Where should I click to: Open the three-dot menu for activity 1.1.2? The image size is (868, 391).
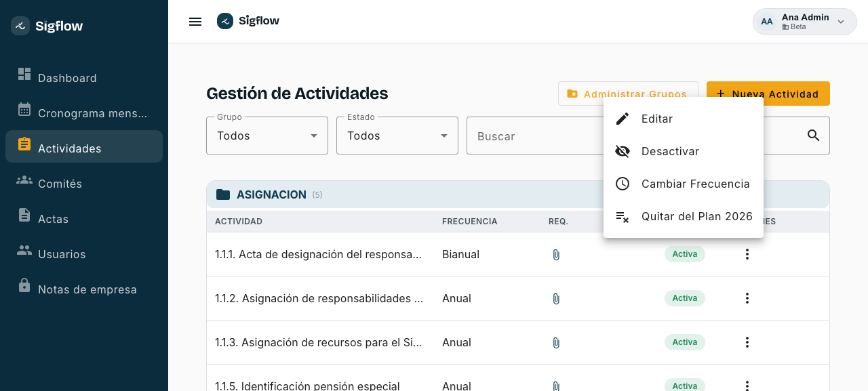point(747,298)
